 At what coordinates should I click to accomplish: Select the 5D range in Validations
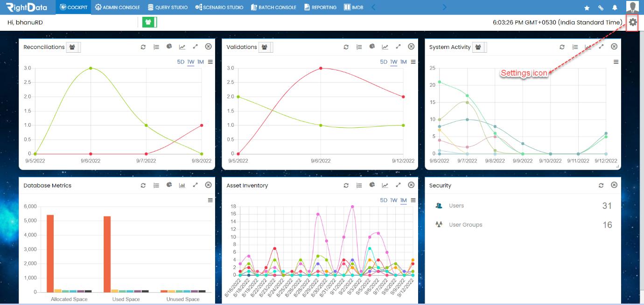click(384, 62)
